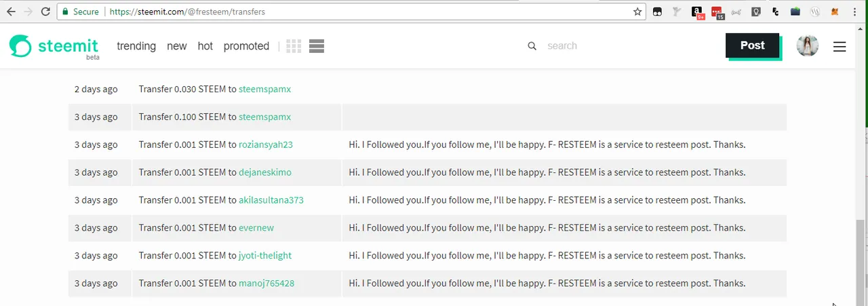Image resolution: width=868 pixels, height=306 pixels.
Task: Open the Chrome three-dot menu
Action: point(854,12)
